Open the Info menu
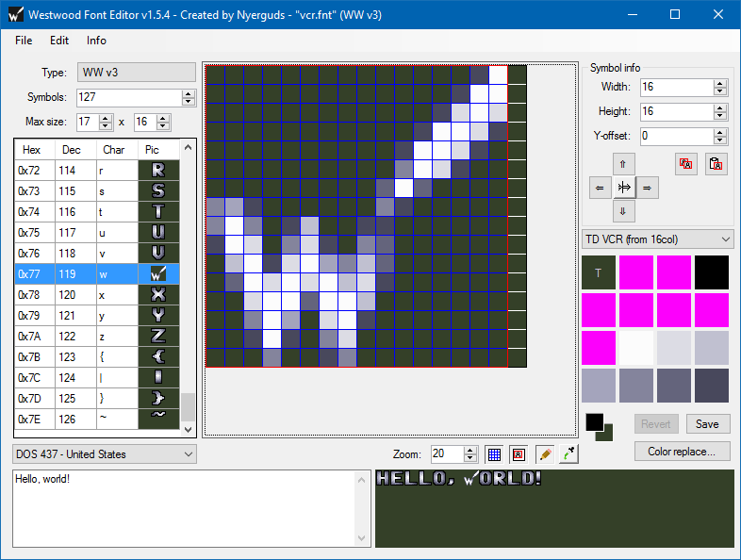Image resolution: width=741 pixels, height=560 pixels. point(96,41)
